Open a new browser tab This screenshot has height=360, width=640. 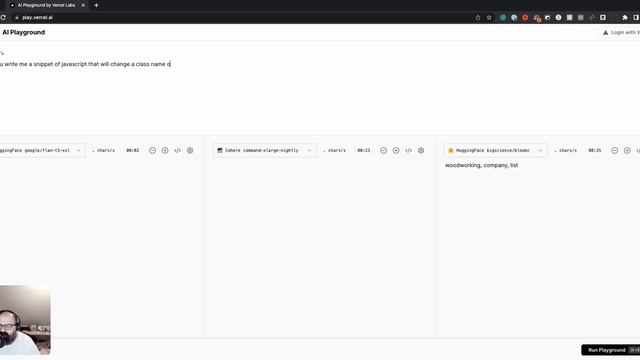[x=96, y=5]
